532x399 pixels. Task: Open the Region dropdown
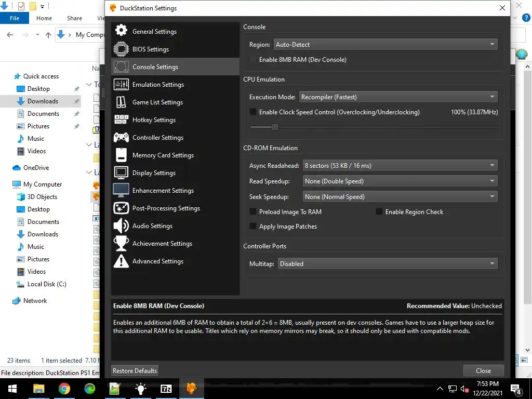click(385, 45)
